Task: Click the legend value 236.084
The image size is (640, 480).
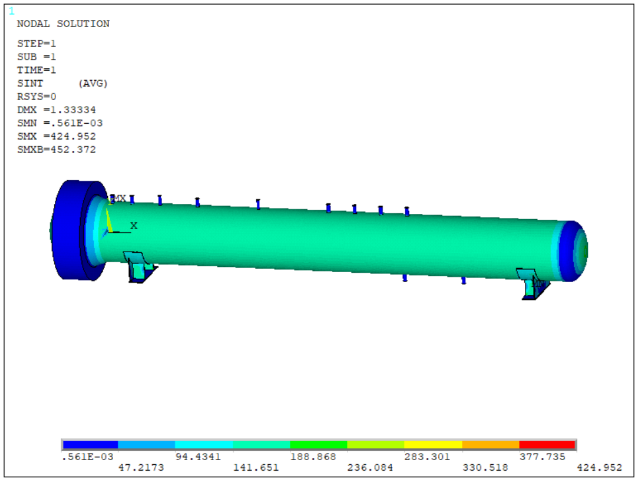Action: (x=370, y=468)
